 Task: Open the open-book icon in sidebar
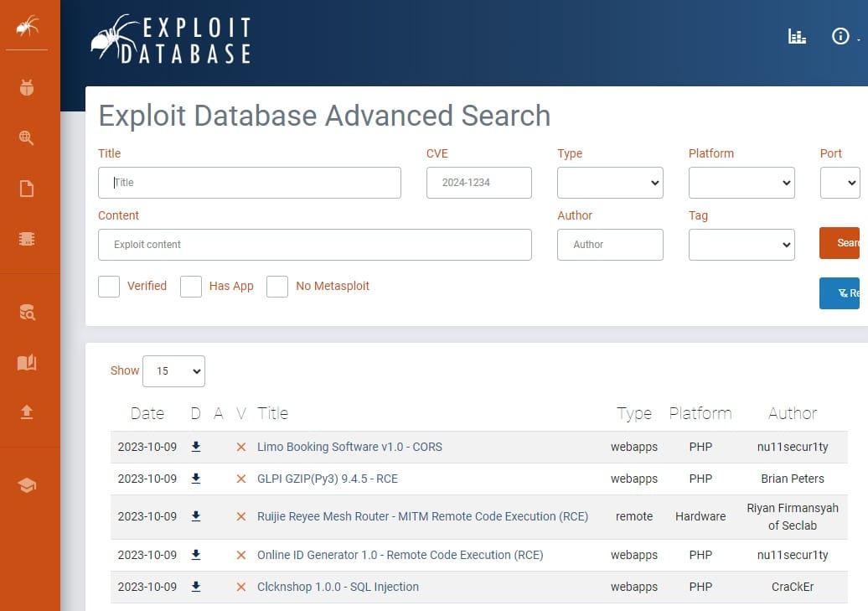click(27, 362)
